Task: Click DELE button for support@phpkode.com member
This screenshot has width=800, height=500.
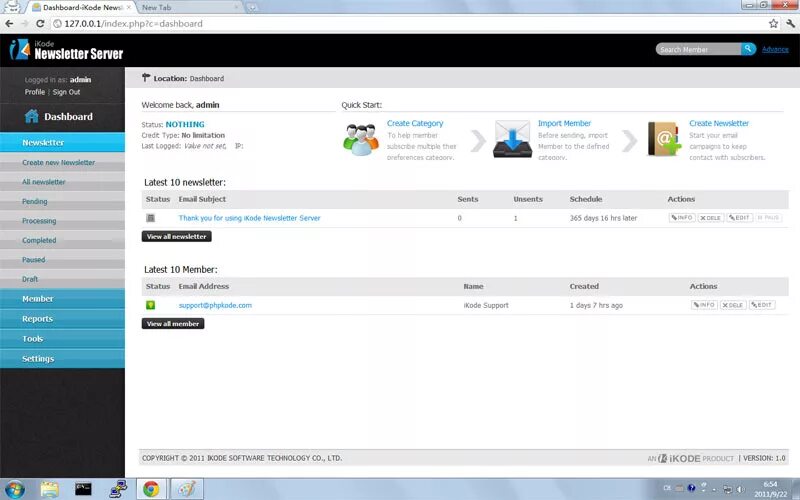Action: [733, 305]
